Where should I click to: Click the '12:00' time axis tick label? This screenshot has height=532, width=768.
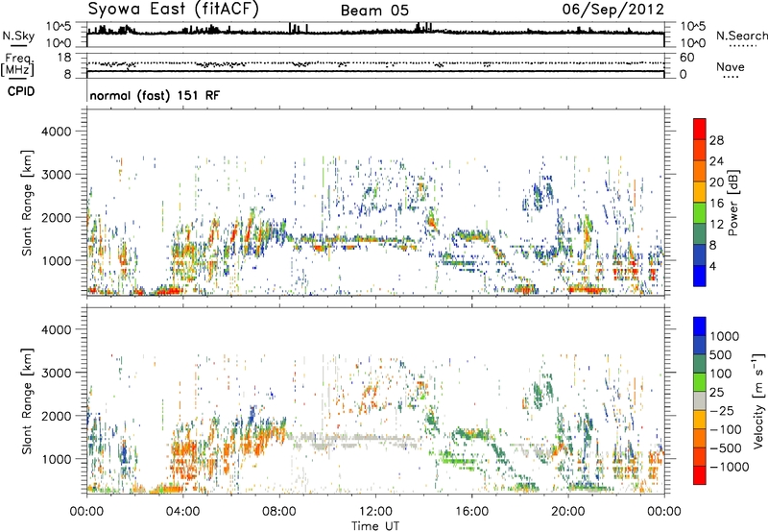point(375,512)
